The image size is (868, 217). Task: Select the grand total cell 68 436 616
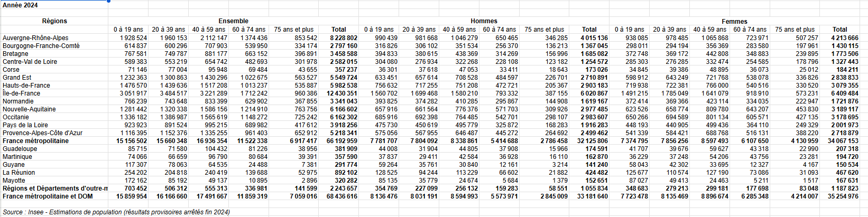[344, 196]
